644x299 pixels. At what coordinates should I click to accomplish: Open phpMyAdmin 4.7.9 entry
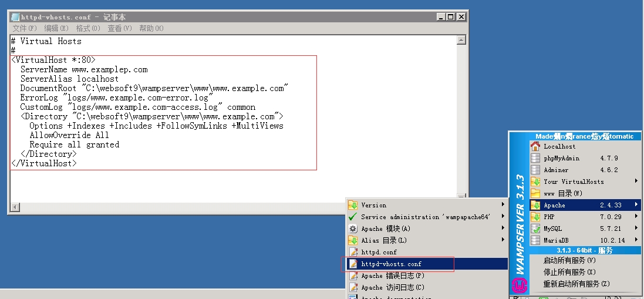click(x=585, y=158)
